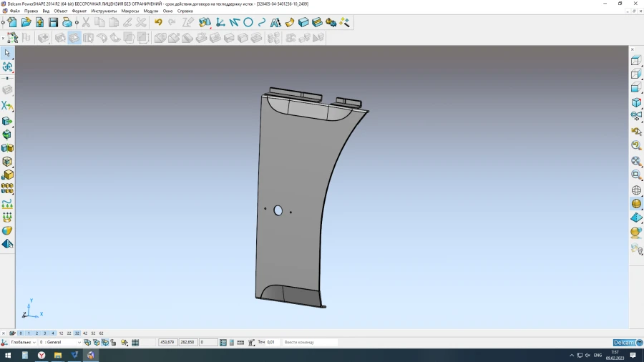644x362 pixels.
Task: Select the Circle/arc creation tool
Action: [x=248, y=23]
